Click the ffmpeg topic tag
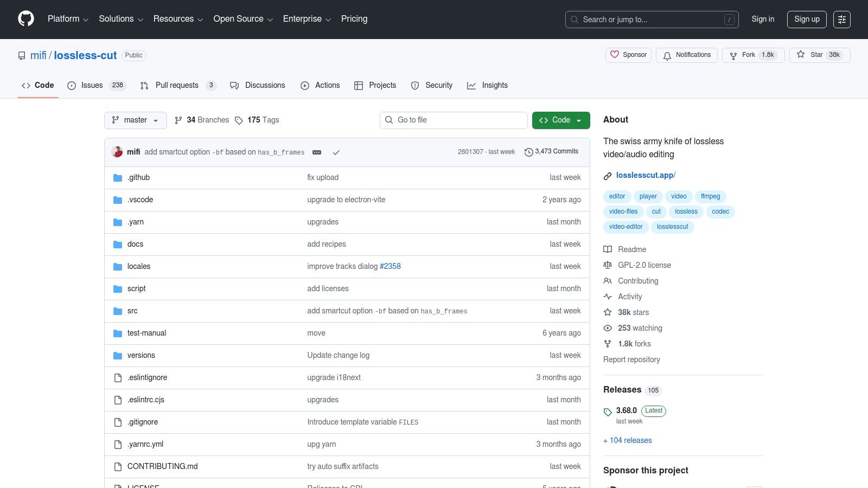Image resolution: width=868 pixels, height=488 pixels. click(x=710, y=196)
